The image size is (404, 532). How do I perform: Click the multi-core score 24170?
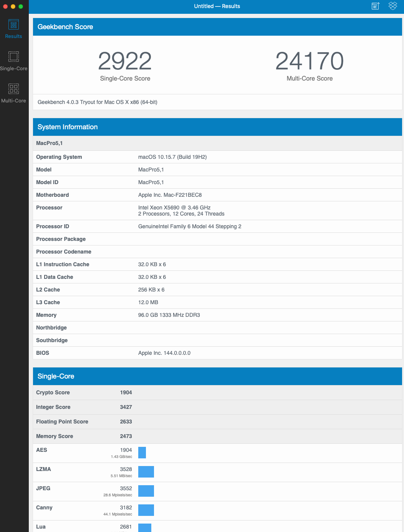coord(310,61)
